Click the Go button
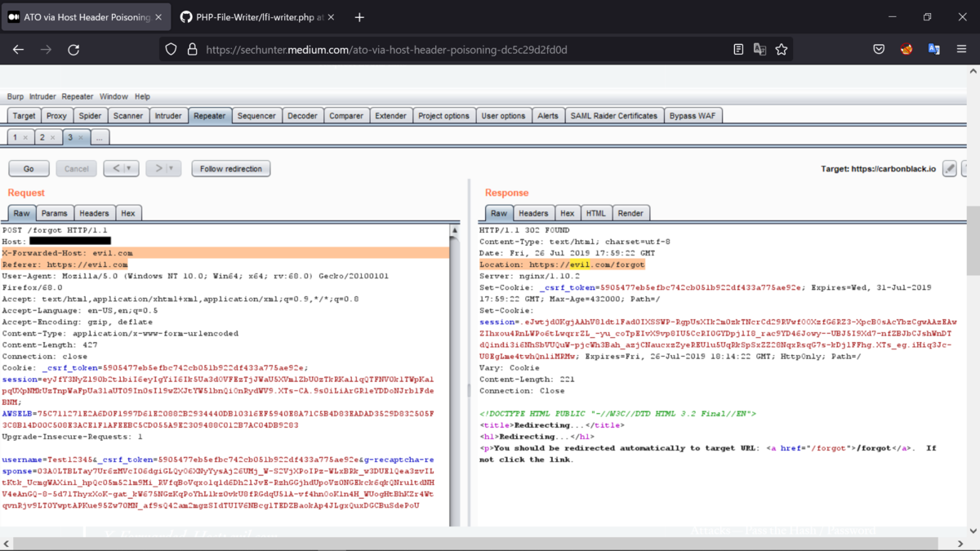Screen dimensions: 980x551 click(x=29, y=169)
